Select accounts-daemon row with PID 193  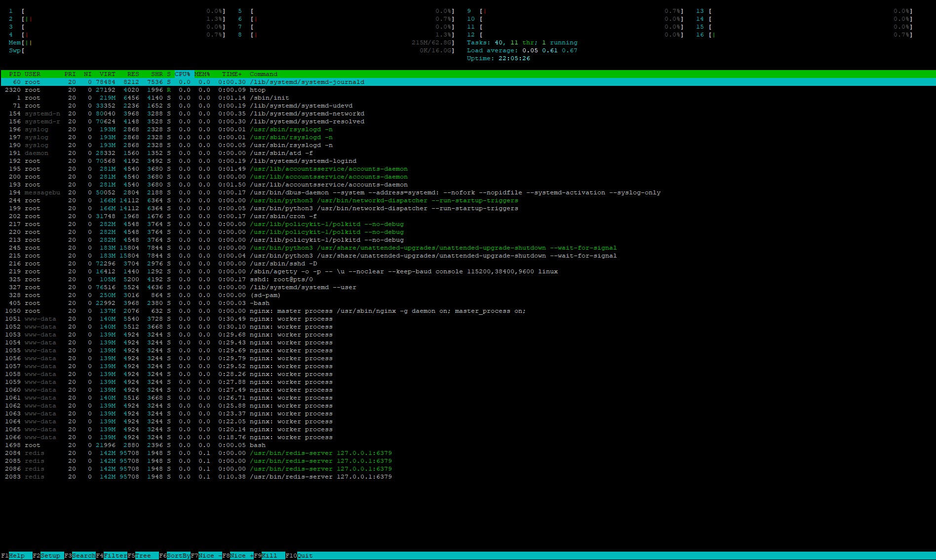tap(468, 185)
